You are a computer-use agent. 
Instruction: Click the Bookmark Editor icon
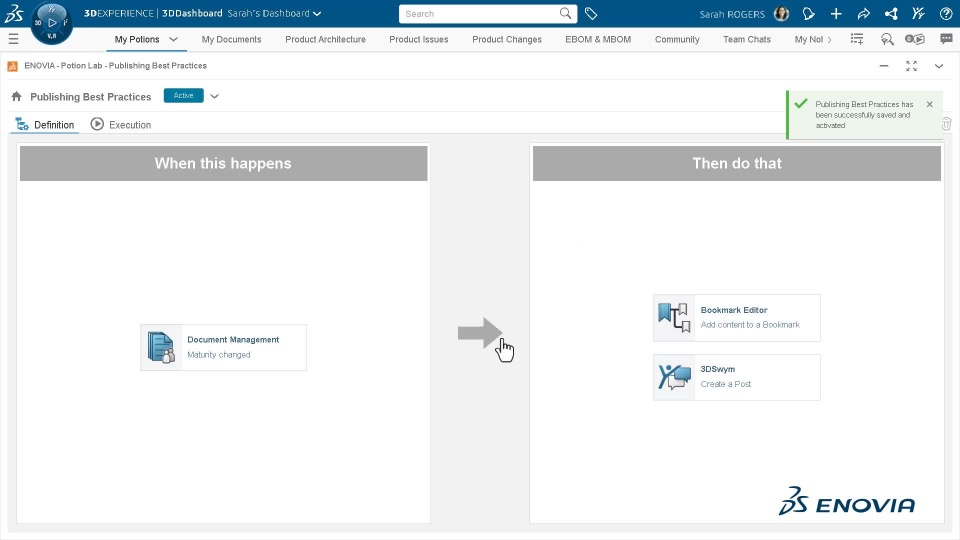click(674, 318)
